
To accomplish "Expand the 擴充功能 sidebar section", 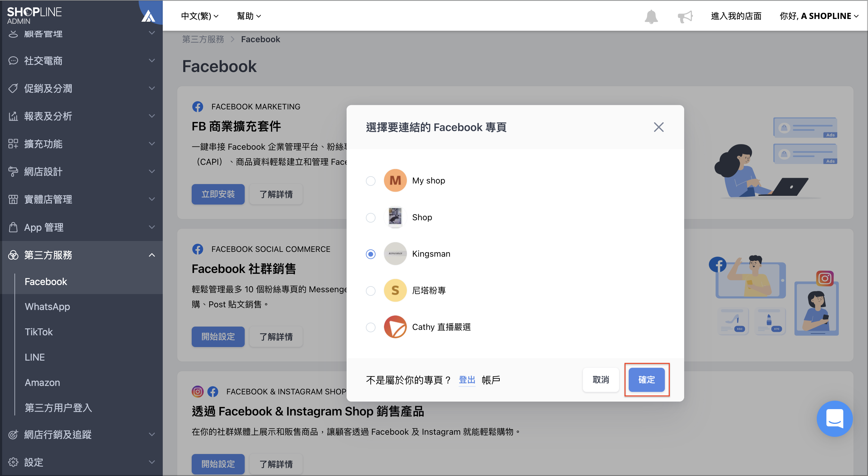I will click(x=82, y=144).
